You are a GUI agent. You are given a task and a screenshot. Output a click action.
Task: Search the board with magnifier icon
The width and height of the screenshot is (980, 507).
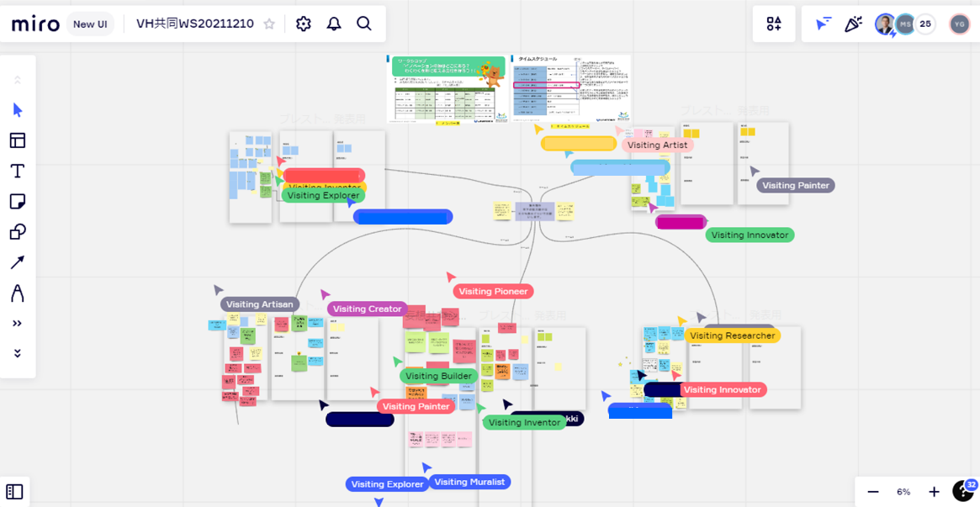(x=364, y=24)
